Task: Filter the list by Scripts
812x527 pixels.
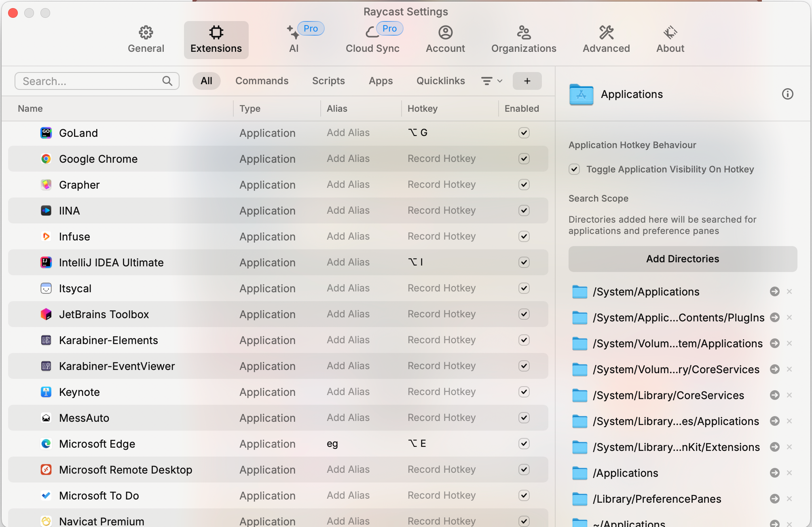Action: click(x=328, y=81)
